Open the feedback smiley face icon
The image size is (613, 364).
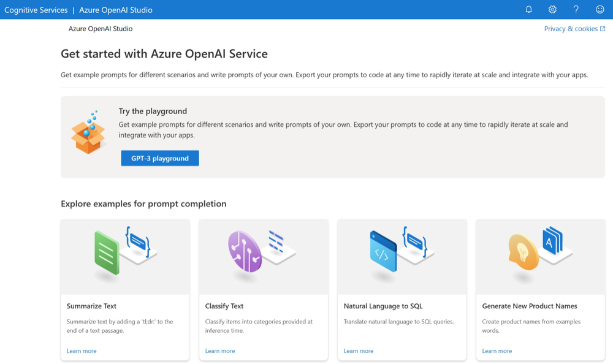[600, 9]
